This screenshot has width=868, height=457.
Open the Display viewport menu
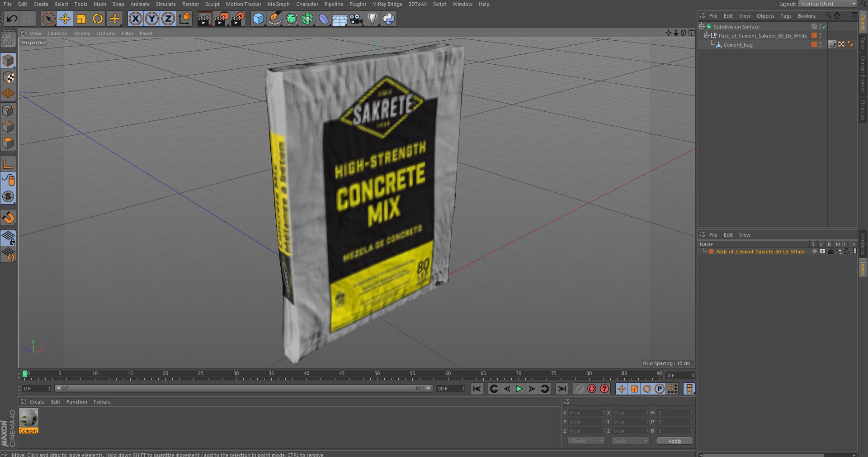[81, 33]
